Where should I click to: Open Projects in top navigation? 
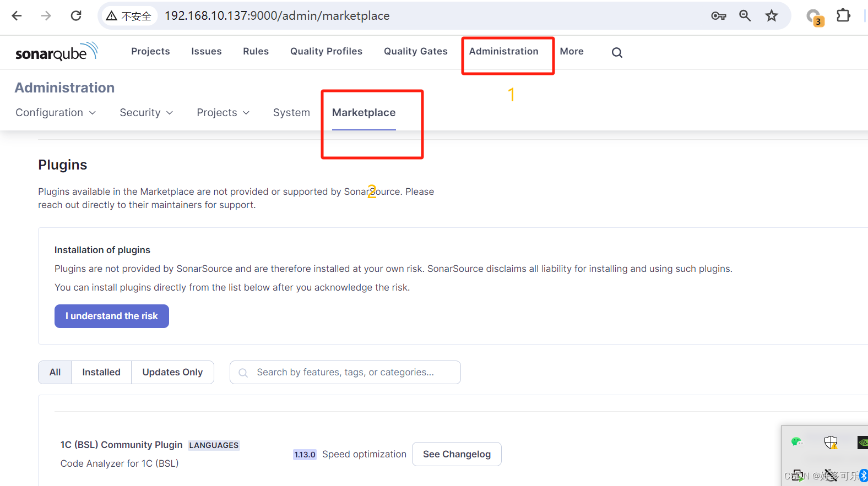pyautogui.click(x=150, y=51)
